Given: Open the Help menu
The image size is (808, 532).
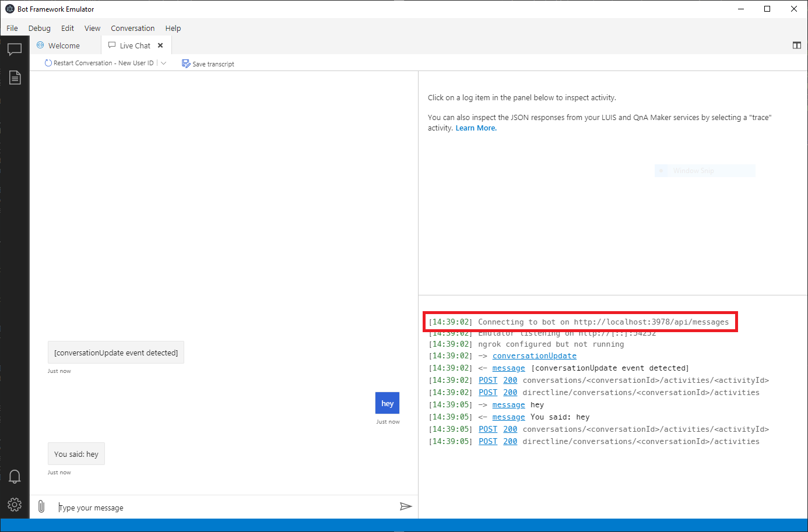Looking at the screenshot, I should (x=173, y=28).
